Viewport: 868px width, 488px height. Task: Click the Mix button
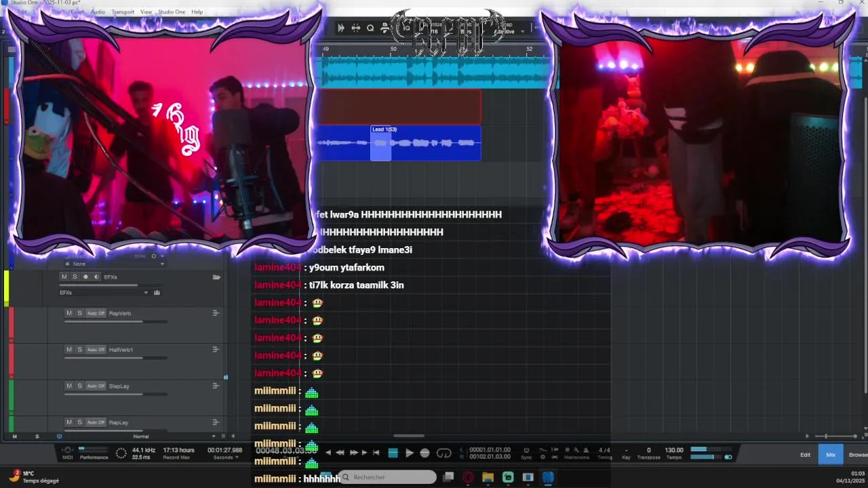pos(831,455)
